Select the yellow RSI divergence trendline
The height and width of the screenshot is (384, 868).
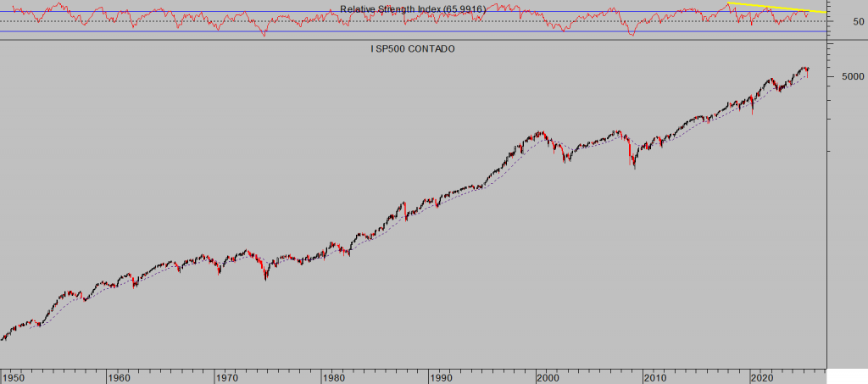tap(777, 8)
